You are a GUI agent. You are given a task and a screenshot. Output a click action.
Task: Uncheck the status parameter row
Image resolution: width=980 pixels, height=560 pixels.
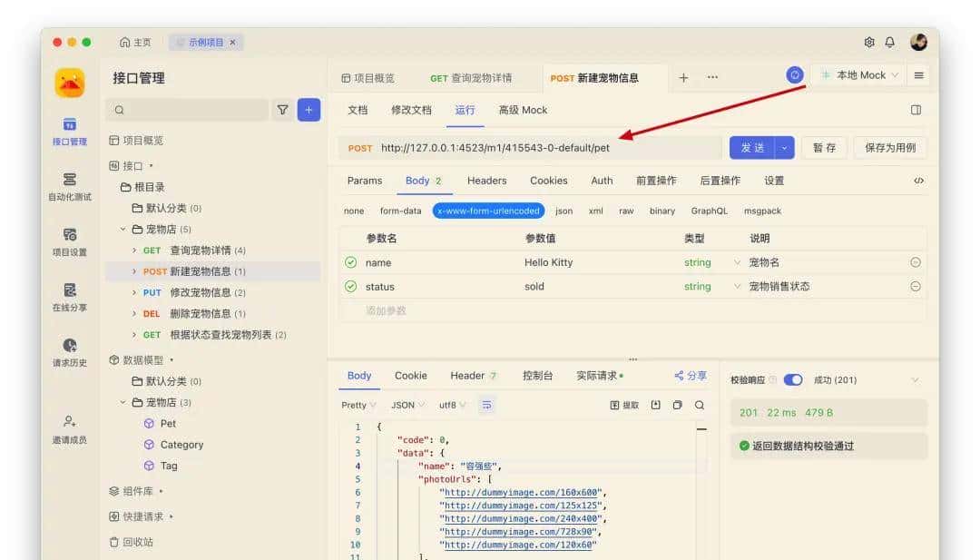tap(352, 284)
